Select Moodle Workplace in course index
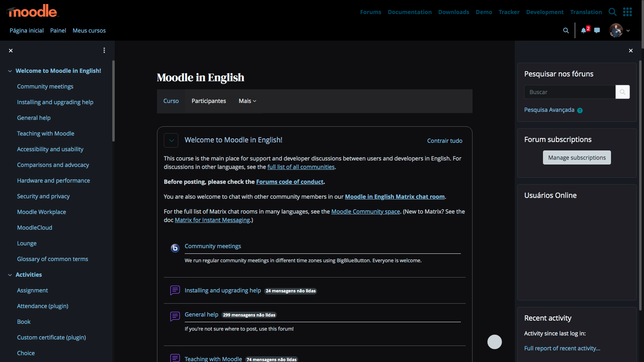 tap(41, 212)
